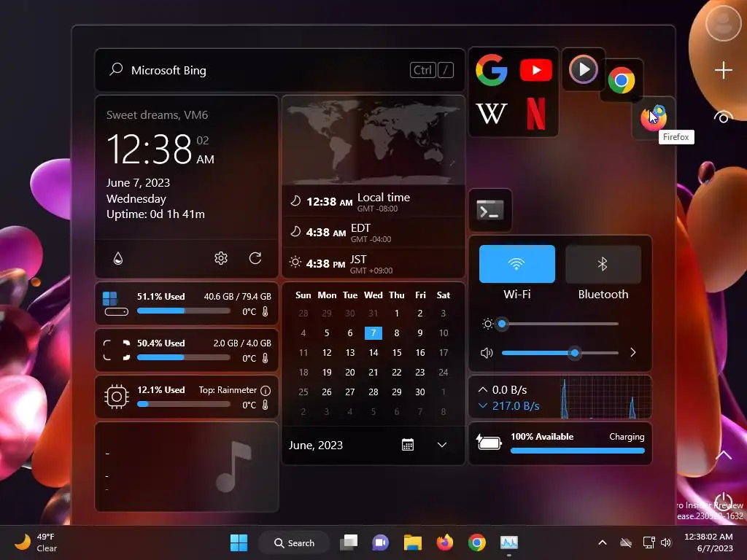The height and width of the screenshot is (560, 747).
Task: Expand the calendar month dropdown chevron
Action: pyautogui.click(x=442, y=445)
